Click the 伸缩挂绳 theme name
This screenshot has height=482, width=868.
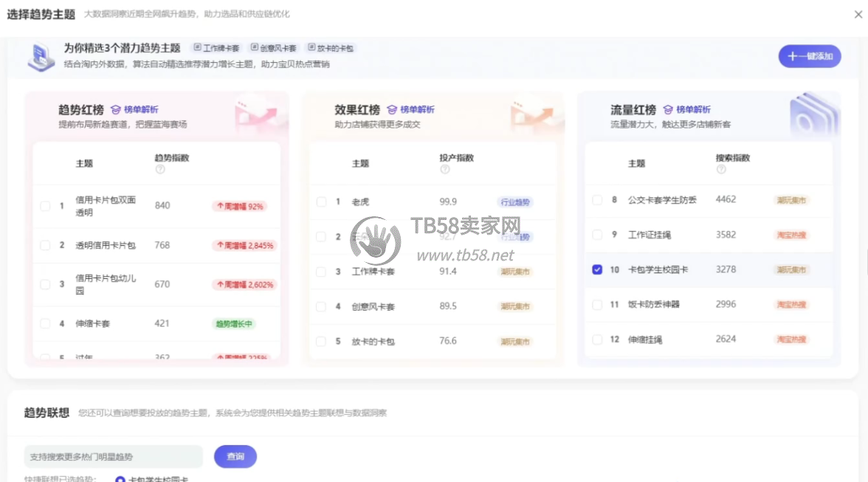coord(645,340)
